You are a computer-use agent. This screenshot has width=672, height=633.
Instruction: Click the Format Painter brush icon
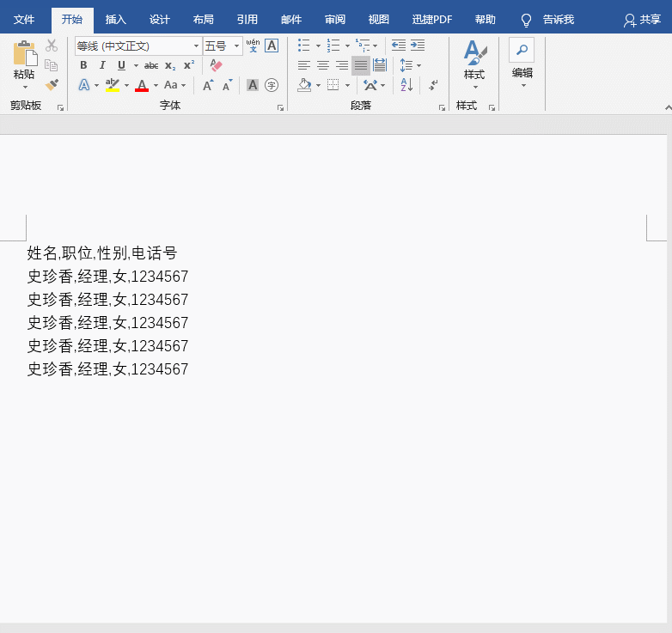[52, 84]
